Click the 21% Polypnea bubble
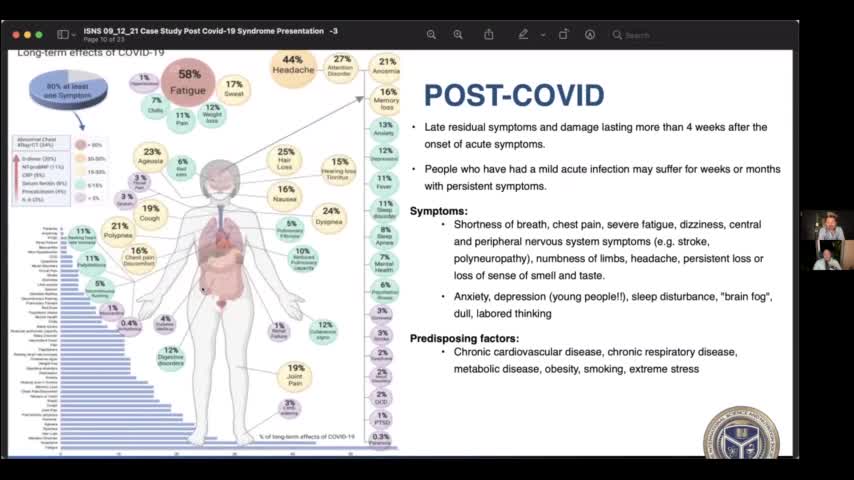Viewport: 854px width, 480px height. tap(119, 230)
